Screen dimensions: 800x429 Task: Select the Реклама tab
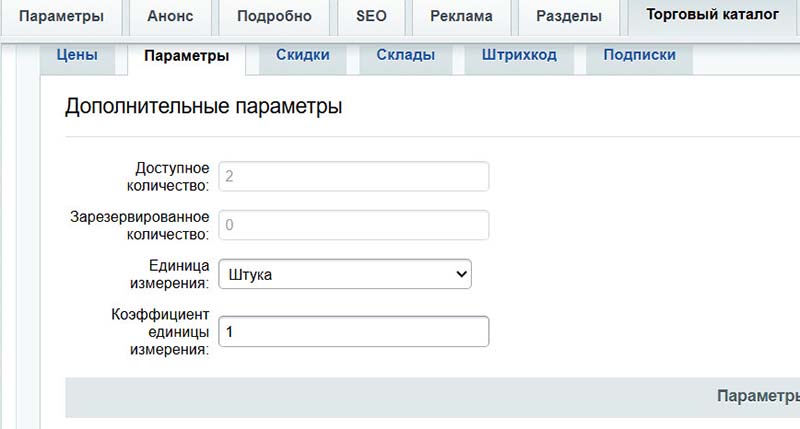[x=461, y=16]
